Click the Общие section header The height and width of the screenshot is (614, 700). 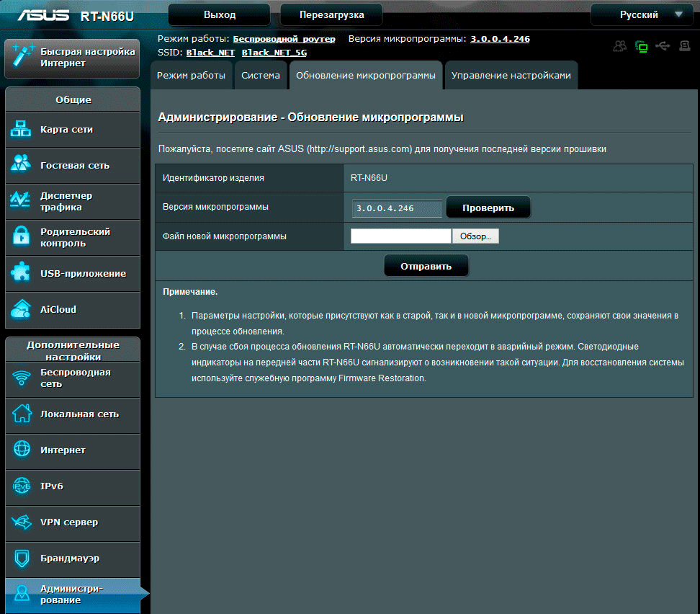[73, 99]
